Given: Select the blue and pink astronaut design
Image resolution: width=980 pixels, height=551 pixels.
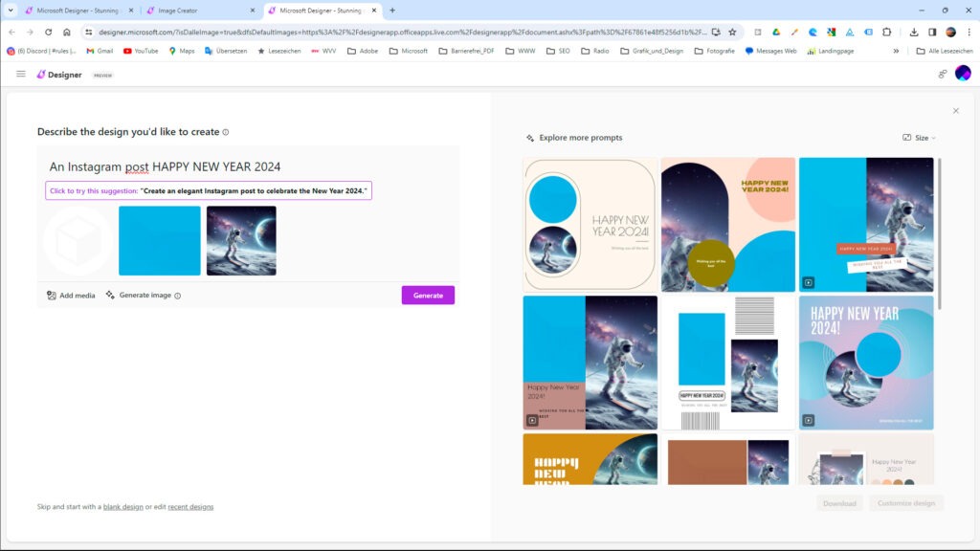Looking at the screenshot, I should point(590,363).
